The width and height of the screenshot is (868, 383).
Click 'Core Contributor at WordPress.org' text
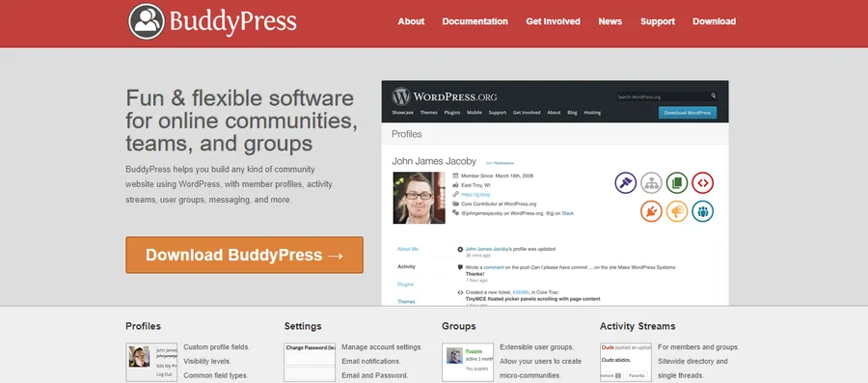[499, 204]
